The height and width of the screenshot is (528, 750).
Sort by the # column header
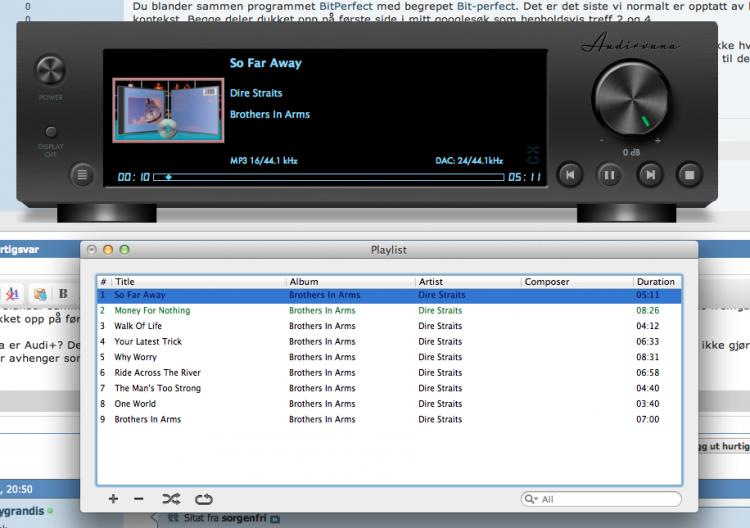tap(104, 282)
